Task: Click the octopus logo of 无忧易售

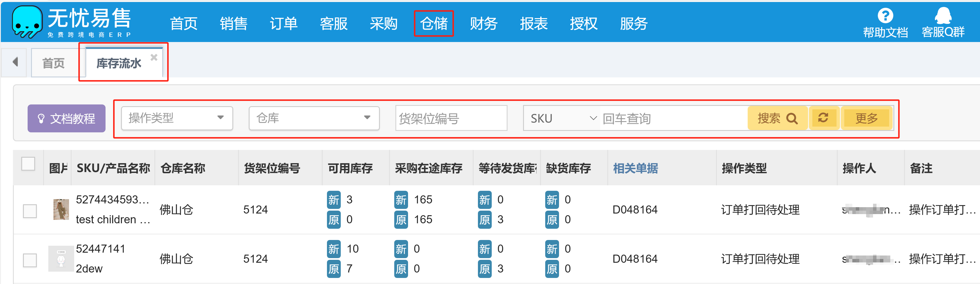Action: click(x=27, y=22)
